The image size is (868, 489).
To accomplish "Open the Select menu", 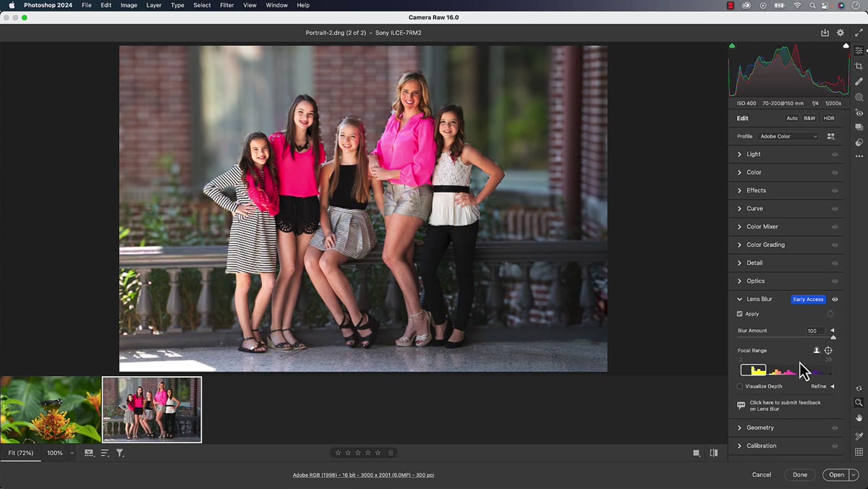I will (203, 5).
